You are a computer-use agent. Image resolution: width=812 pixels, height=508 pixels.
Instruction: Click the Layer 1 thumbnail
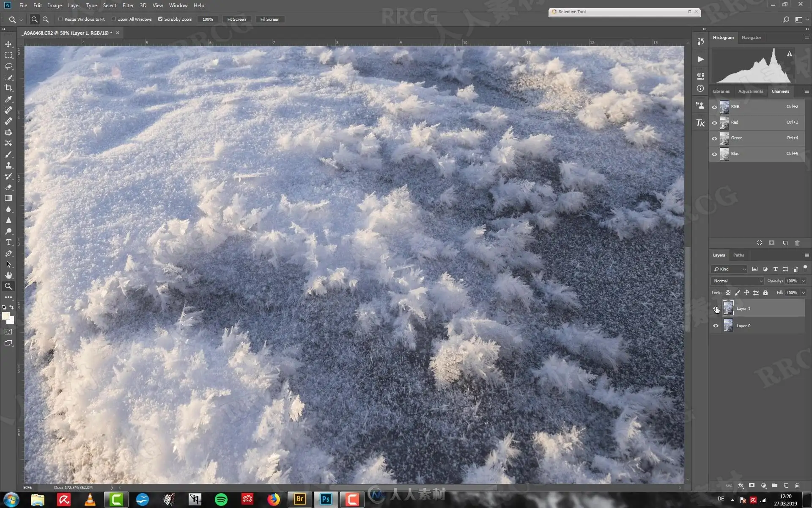point(728,308)
